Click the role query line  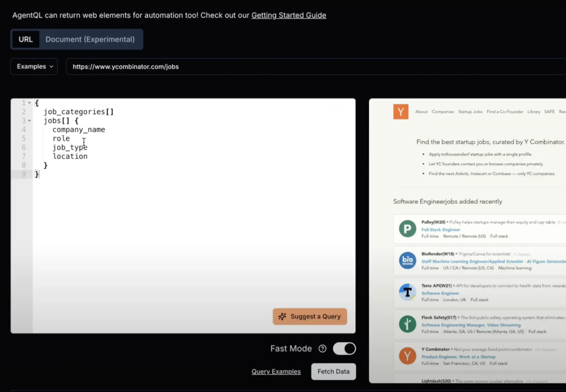point(61,139)
